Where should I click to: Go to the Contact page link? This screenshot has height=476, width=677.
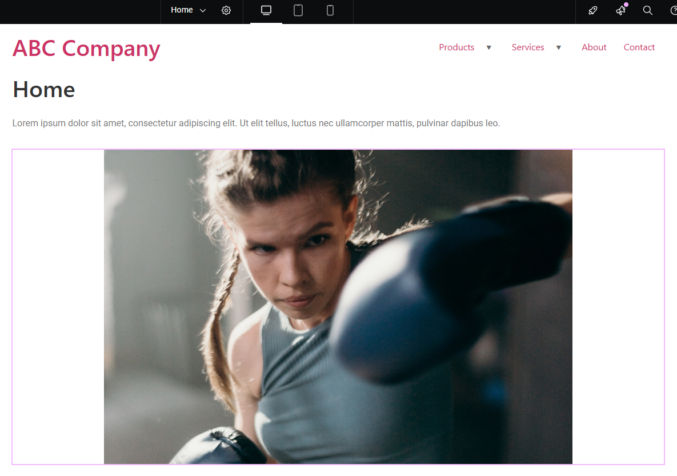click(639, 47)
